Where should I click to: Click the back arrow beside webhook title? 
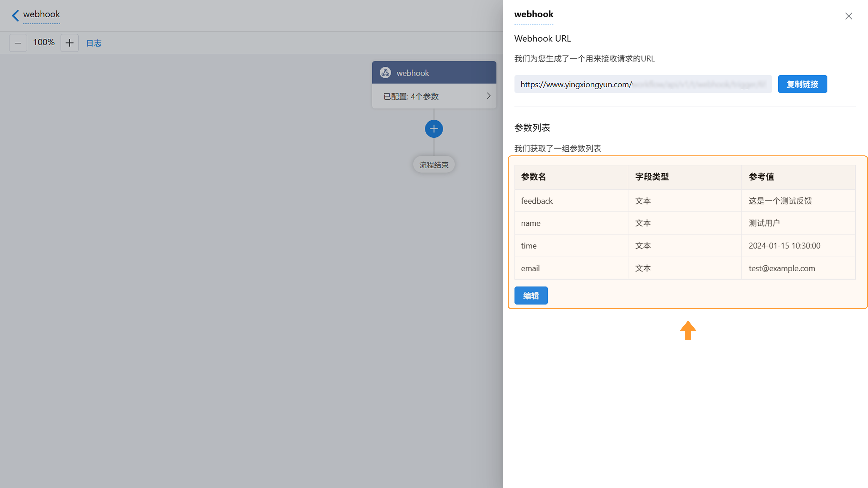15,15
